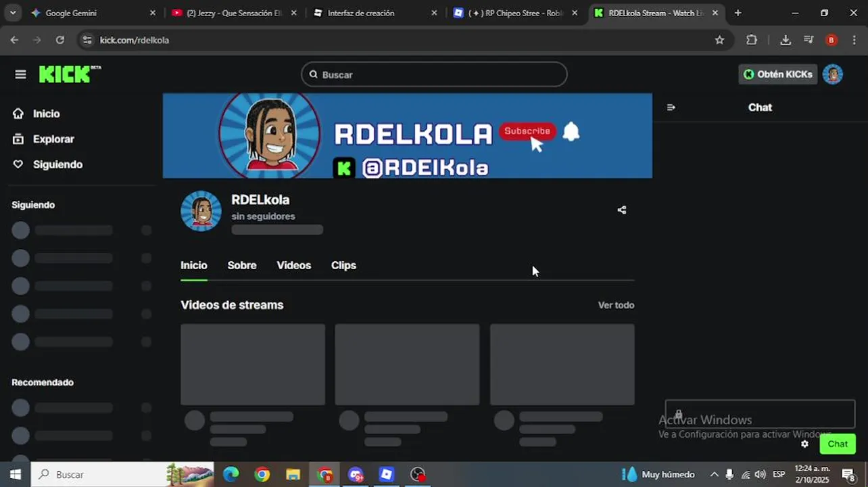Open File Explorer from the taskbar
Screen dimensions: 868x487
[293, 474]
